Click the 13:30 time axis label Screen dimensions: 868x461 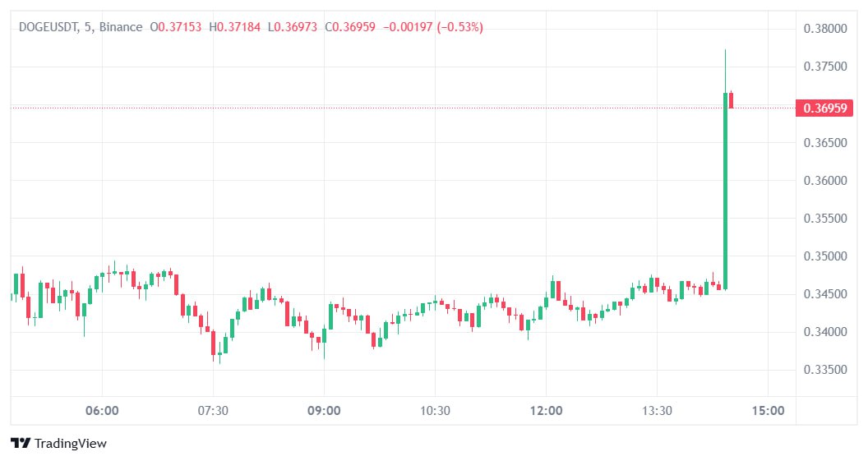coord(657,411)
